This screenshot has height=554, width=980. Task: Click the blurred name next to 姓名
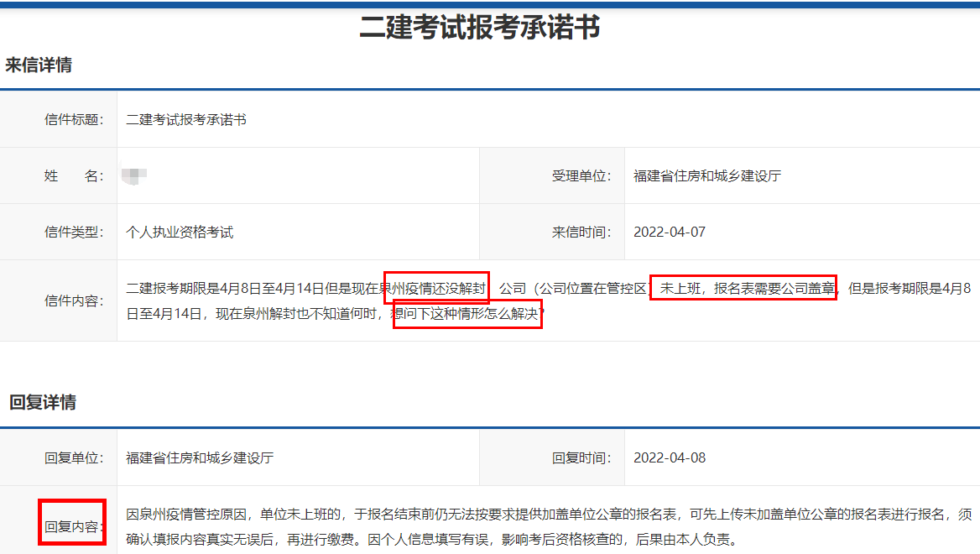click(134, 175)
